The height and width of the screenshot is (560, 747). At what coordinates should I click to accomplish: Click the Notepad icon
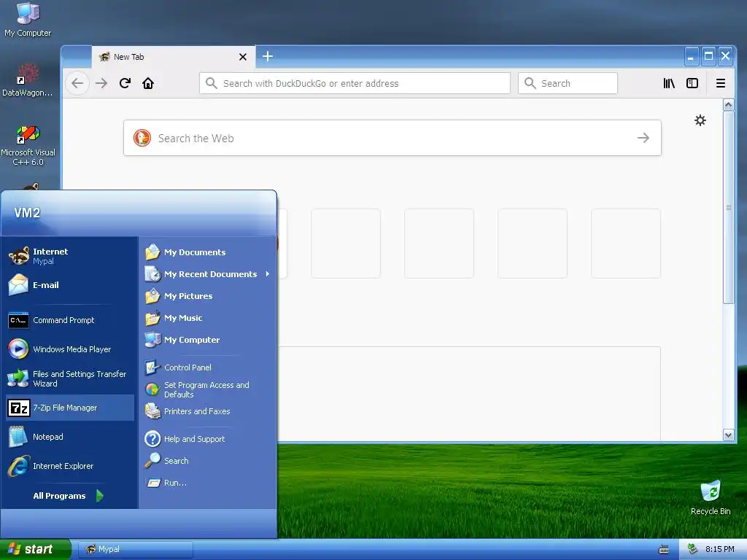point(18,437)
